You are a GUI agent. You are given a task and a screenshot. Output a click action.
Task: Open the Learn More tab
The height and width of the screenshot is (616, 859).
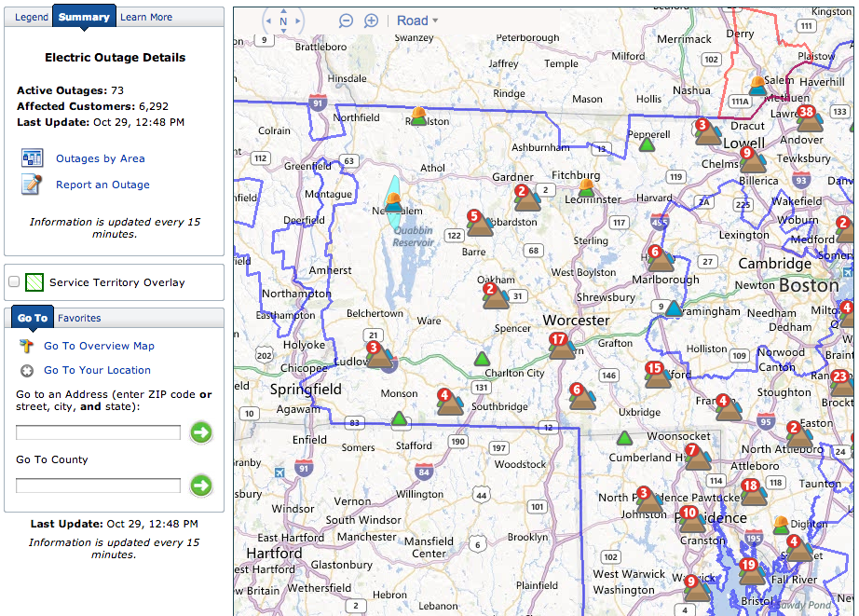tap(146, 17)
